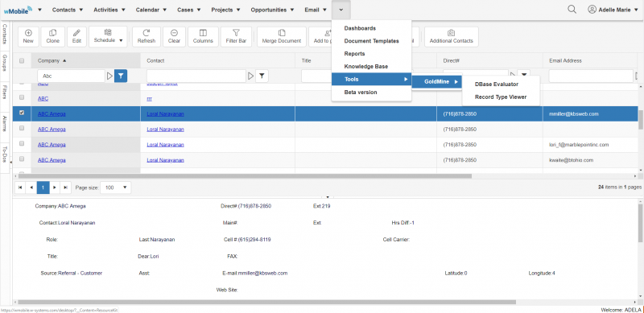Expand the Contacts menu
Viewport: 644px width, 313px height.
click(x=68, y=10)
